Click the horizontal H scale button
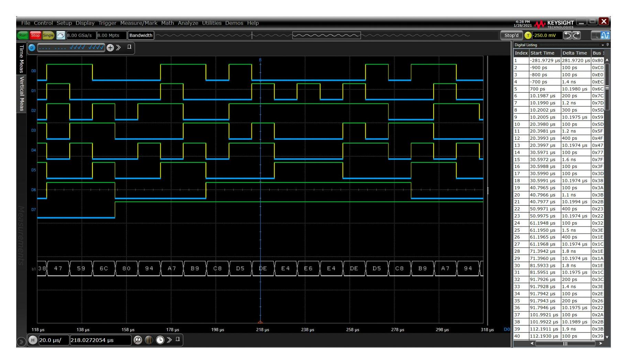The width and height of the screenshot is (627, 364). (x=33, y=340)
